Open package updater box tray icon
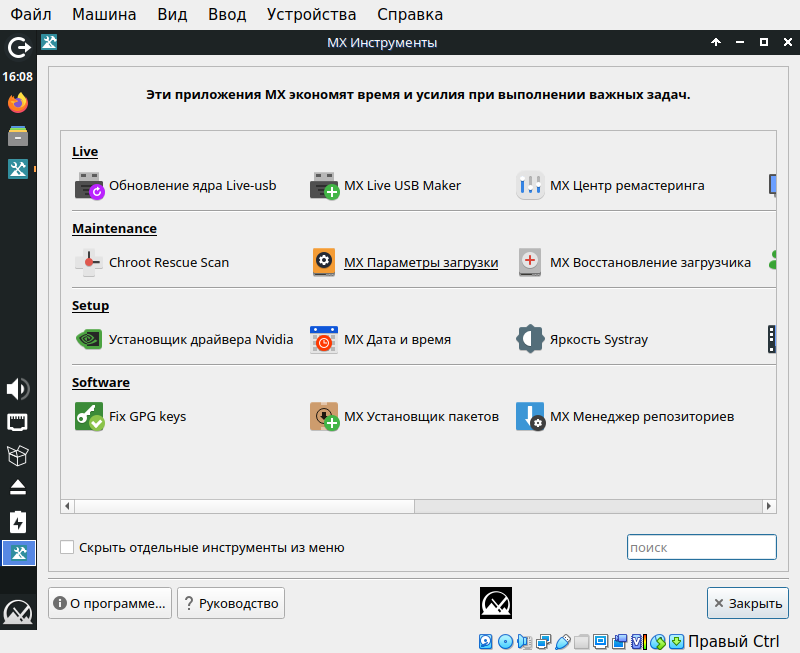 point(18,456)
